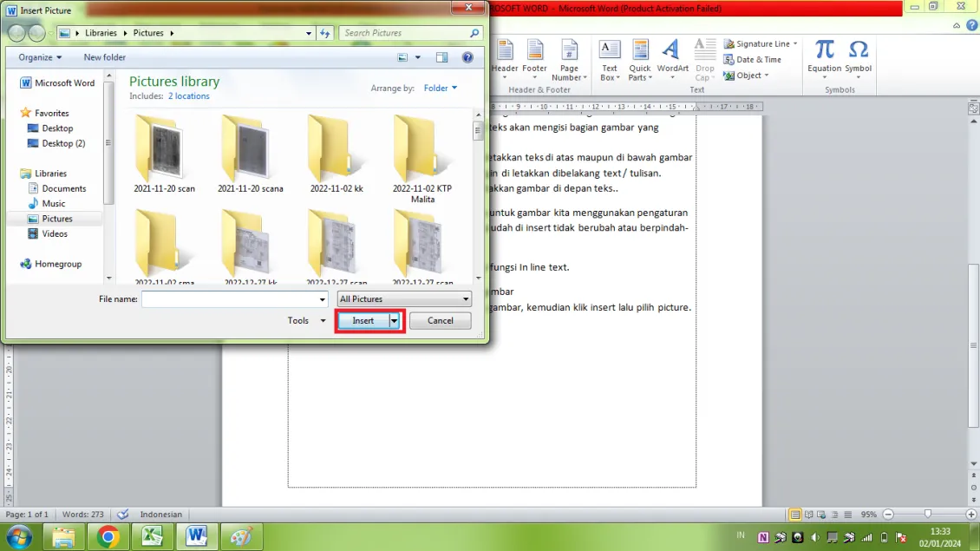Select Favorites in navigation pane
980x551 pixels.
click(45, 113)
